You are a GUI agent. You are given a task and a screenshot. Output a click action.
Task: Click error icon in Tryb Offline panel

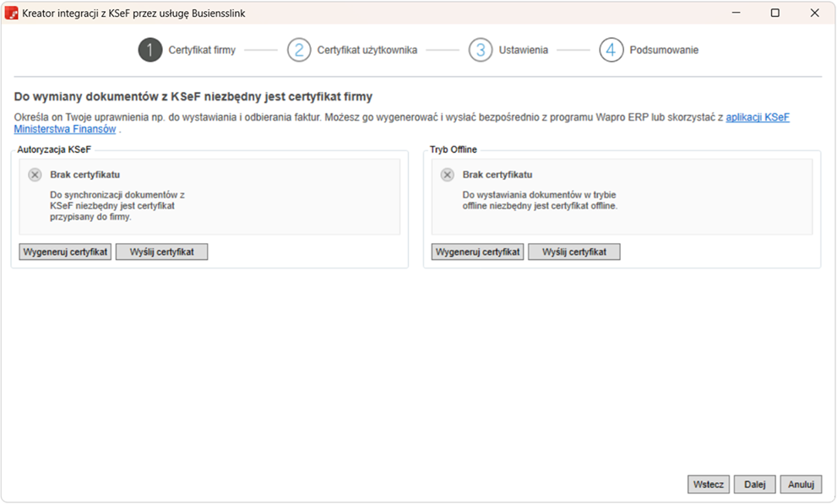(x=448, y=175)
